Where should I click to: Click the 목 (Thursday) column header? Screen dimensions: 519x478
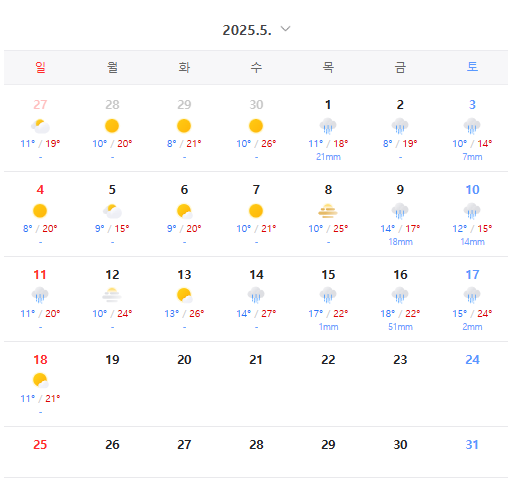[328, 67]
